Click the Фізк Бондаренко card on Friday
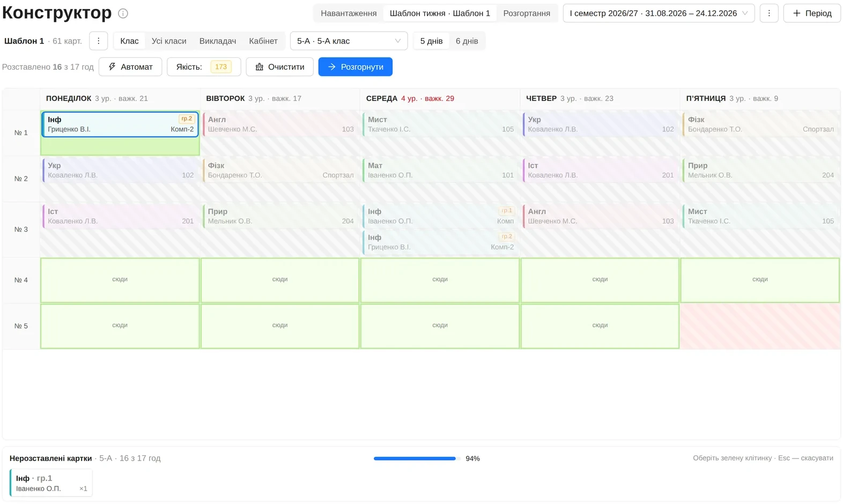 click(x=760, y=124)
